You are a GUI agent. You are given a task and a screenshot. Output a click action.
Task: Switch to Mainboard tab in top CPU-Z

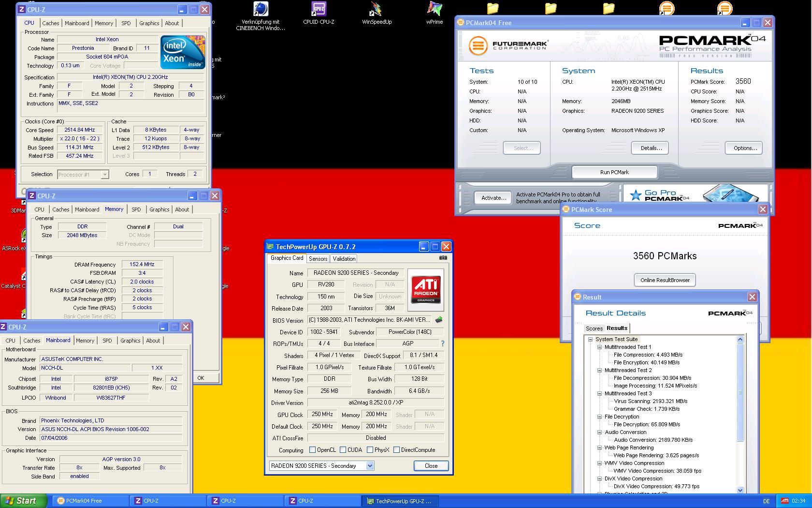pyautogui.click(x=77, y=23)
